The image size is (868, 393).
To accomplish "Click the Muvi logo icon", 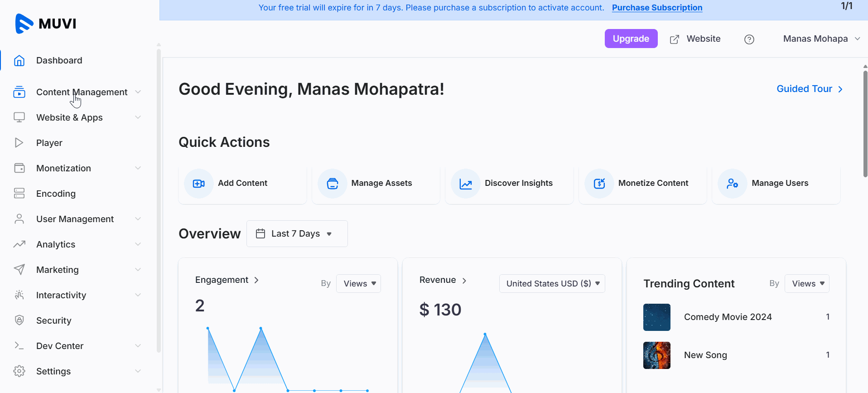I will click(x=24, y=24).
